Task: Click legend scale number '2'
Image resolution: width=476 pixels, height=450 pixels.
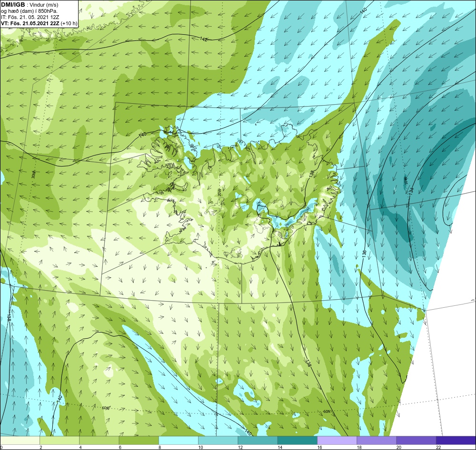Action: 40,447
